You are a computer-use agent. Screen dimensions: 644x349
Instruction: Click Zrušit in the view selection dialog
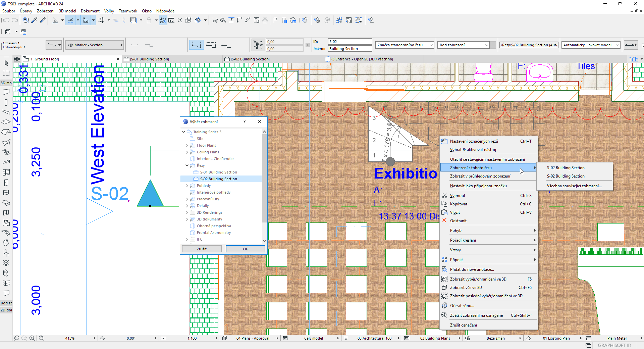click(x=202, y=249)
